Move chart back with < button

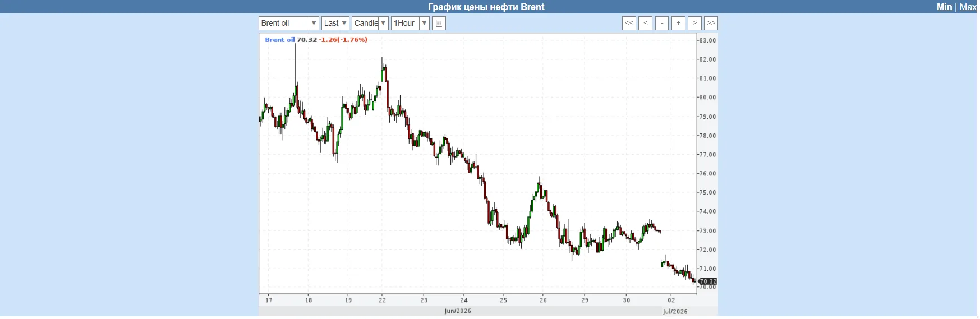tap(646, 23)
